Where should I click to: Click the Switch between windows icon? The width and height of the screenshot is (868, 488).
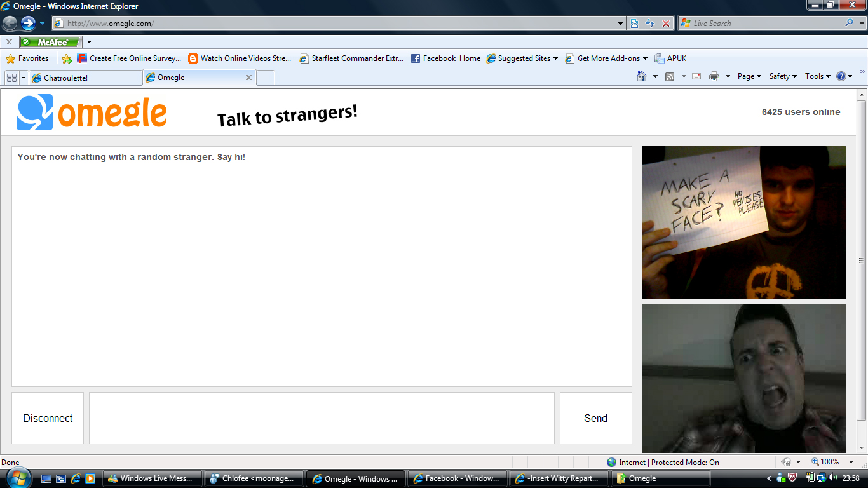click(x=61, y=478)
